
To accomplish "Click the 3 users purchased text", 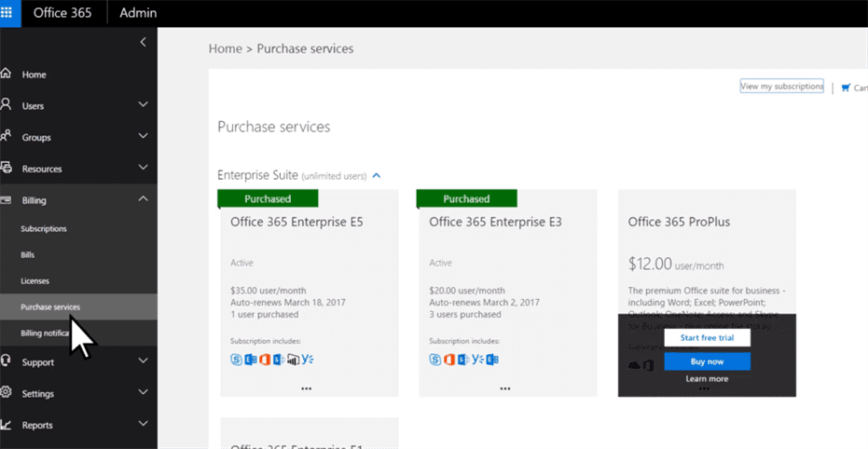I will click(x=465, y=315).
